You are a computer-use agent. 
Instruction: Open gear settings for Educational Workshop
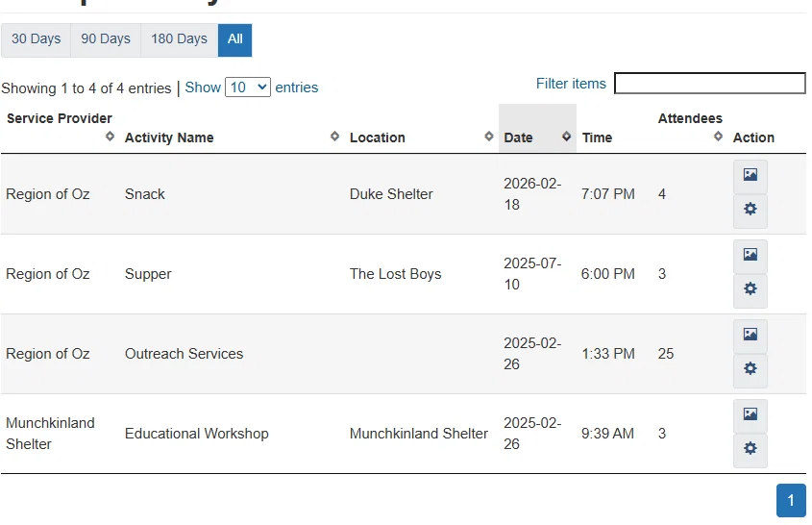750,450
